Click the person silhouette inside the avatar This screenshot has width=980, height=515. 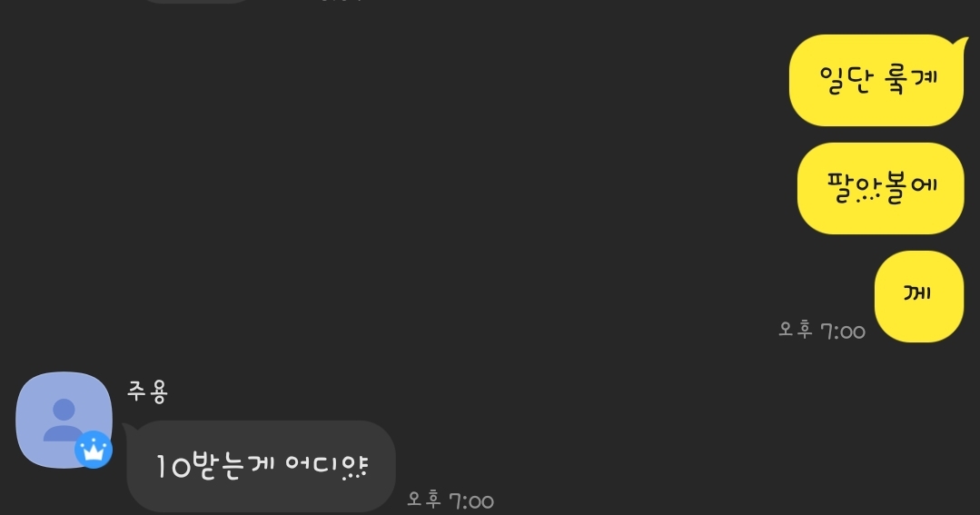click(x=64, y=420)
